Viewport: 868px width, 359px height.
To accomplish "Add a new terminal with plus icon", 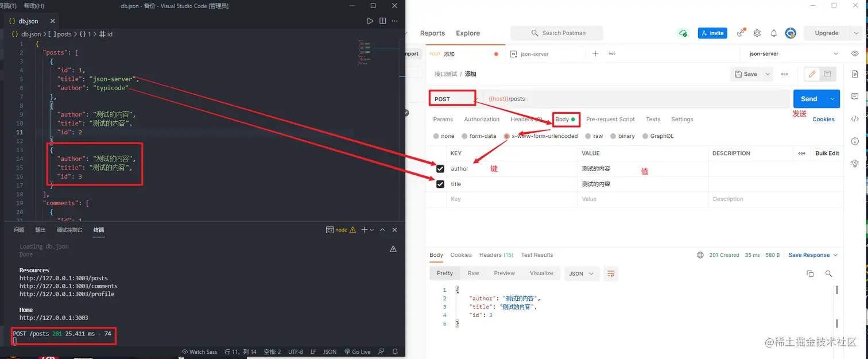I will (x=364, y=230).
